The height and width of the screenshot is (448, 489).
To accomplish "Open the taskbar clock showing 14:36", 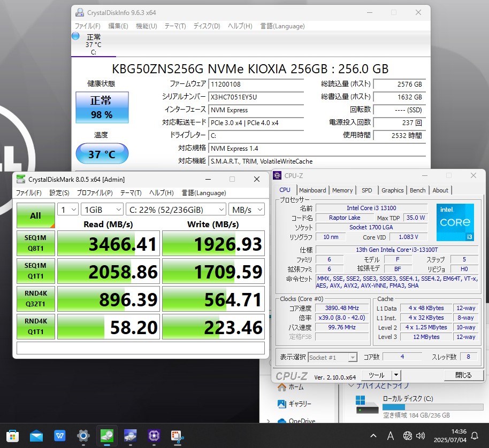I will pyautogui.click(x=450, y=436).
